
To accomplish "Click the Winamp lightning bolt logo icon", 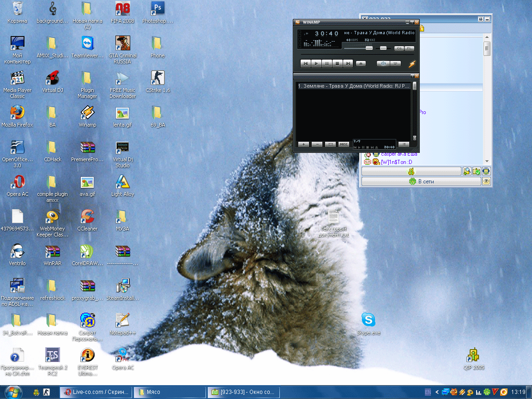I will pyautogui.click(x=412, y=64).
